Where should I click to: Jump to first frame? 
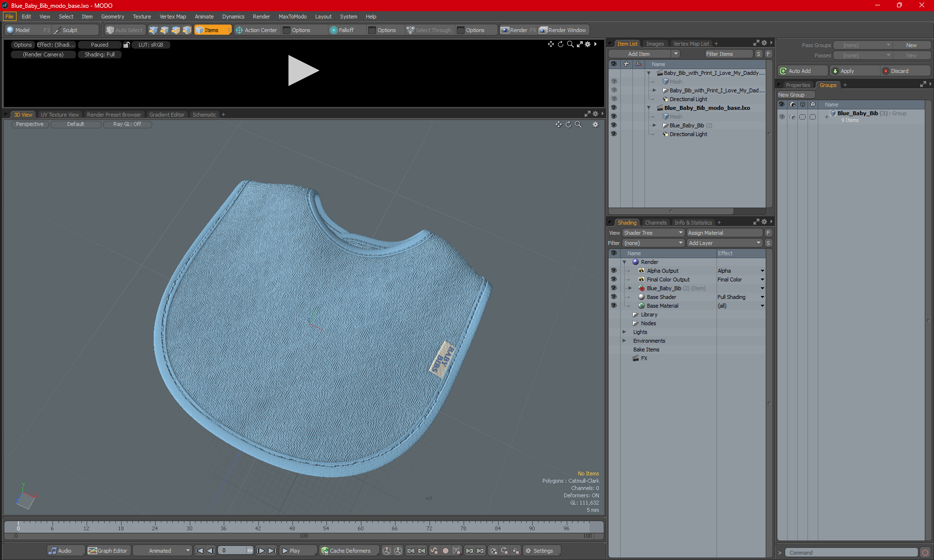pos(199,551)
